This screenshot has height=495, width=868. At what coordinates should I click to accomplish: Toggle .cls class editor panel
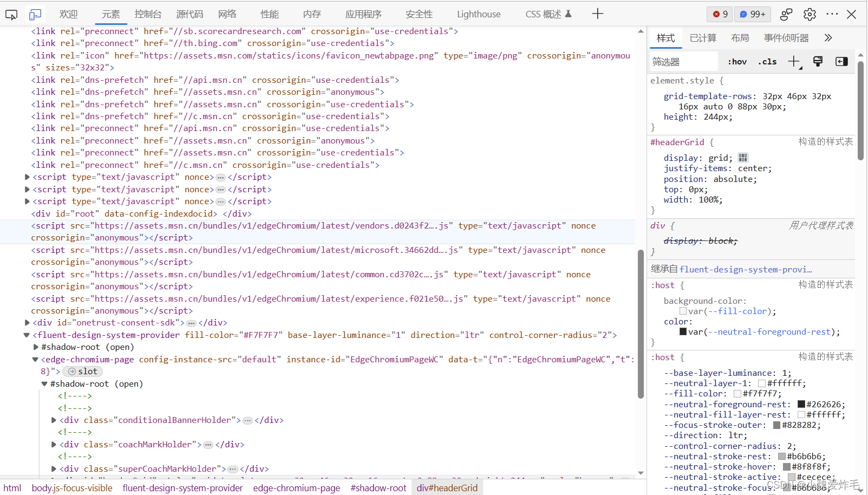tap(767, 62)
